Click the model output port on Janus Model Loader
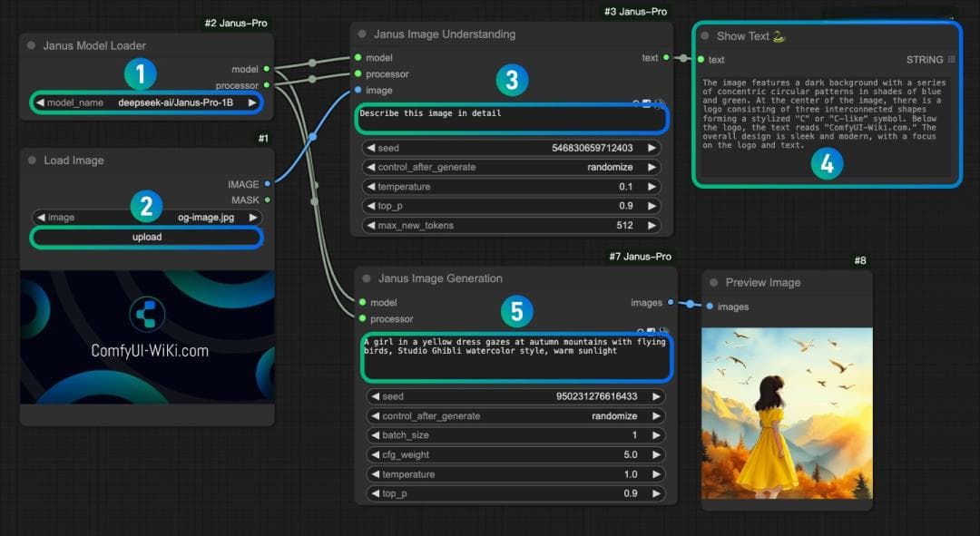Viewport: 980px width, 536px height. pyautogui.click(x=267, y=69)
